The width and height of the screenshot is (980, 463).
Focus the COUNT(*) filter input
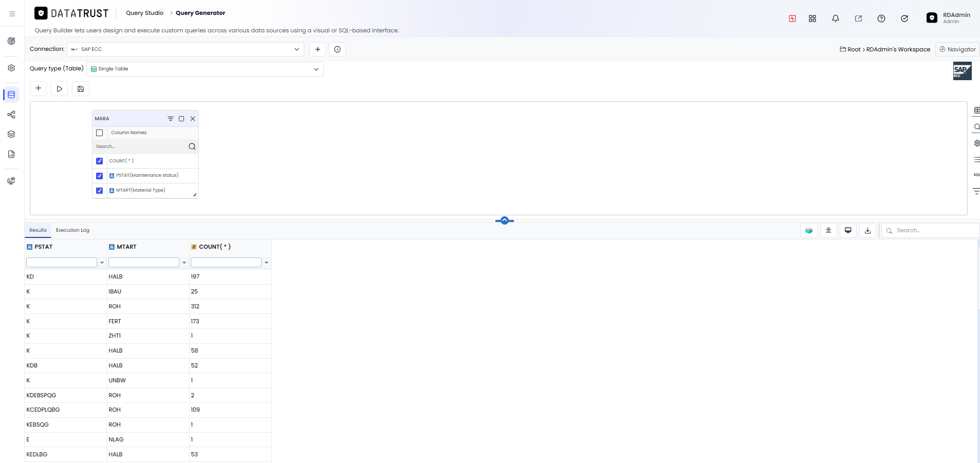(226, 263)
